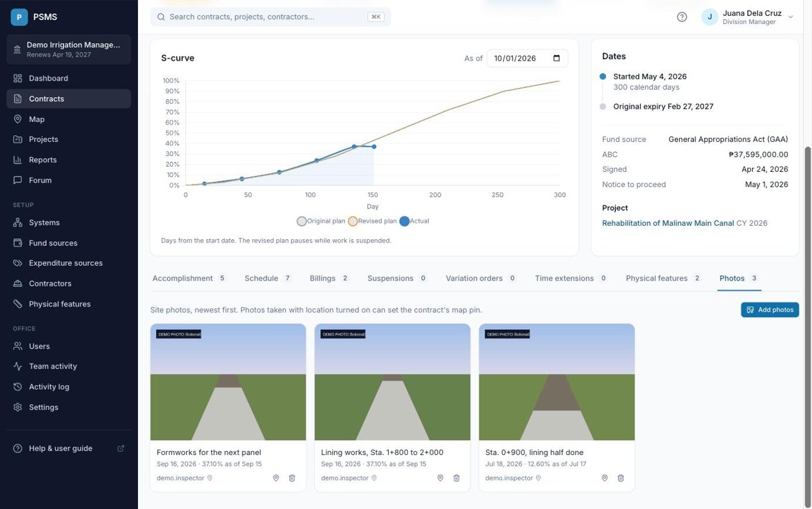Expand the Juana Dela Cruz user menu
This screenshot has width=812, height=509.
pyautogui.click(x=748, y=17)
